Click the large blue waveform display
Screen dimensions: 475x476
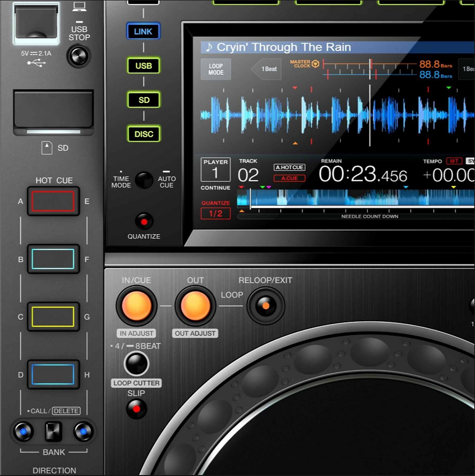(x=337, y=115)
